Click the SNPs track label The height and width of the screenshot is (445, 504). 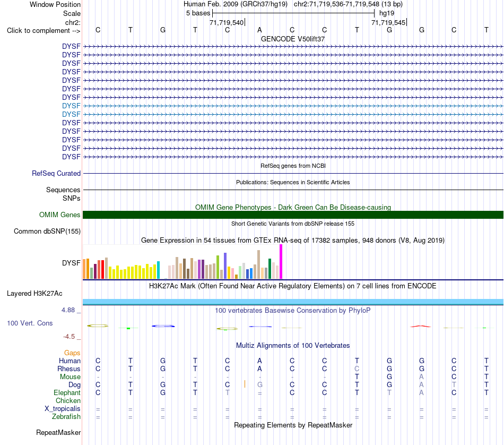(x=72, y=198)
